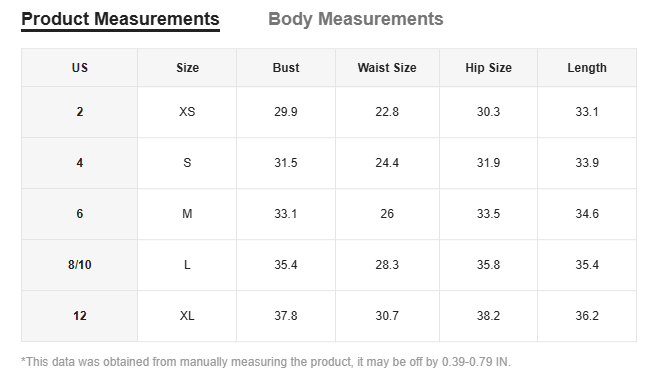
Task: Click the Hip Size column header
Action: (x=488, y=68)
